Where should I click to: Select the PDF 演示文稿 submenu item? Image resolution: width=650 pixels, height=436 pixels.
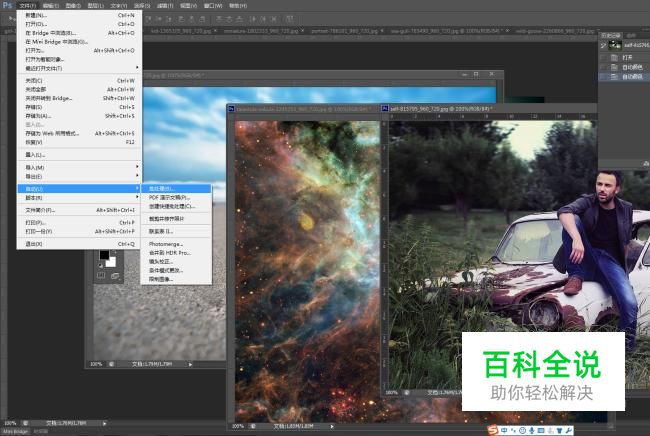pyautogui.click(x=168, y=197)
